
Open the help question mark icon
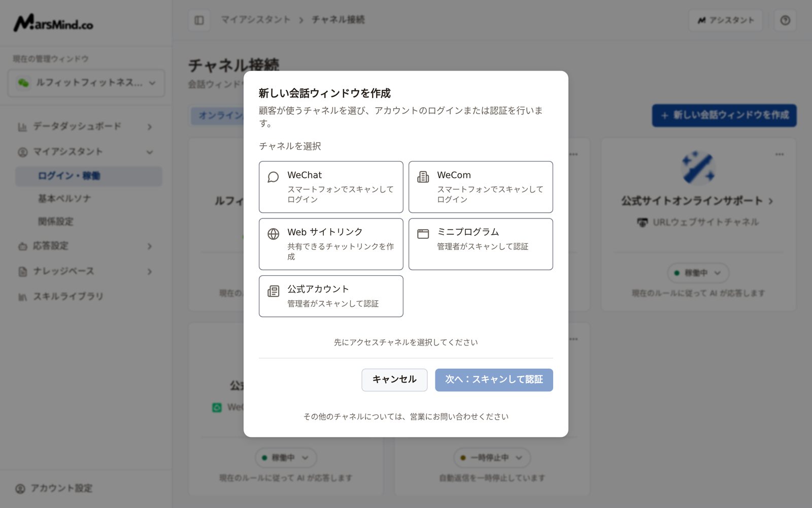pos(785,20)
